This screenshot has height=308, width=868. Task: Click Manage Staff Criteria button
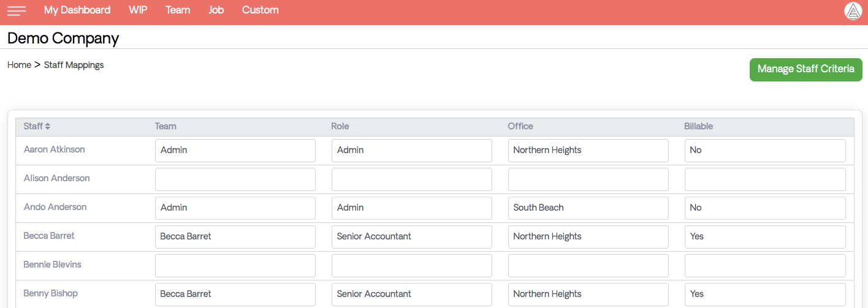click(x=806, y=69)
